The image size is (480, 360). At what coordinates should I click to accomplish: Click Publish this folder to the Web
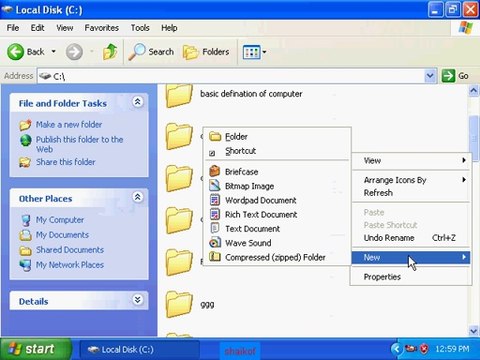coord(79,144)
